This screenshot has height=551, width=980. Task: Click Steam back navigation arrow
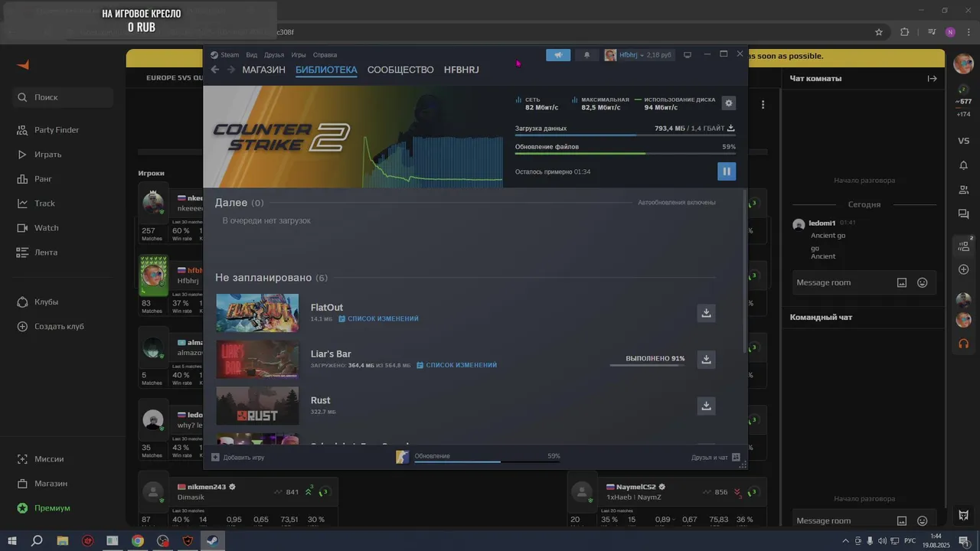(215, 70)
